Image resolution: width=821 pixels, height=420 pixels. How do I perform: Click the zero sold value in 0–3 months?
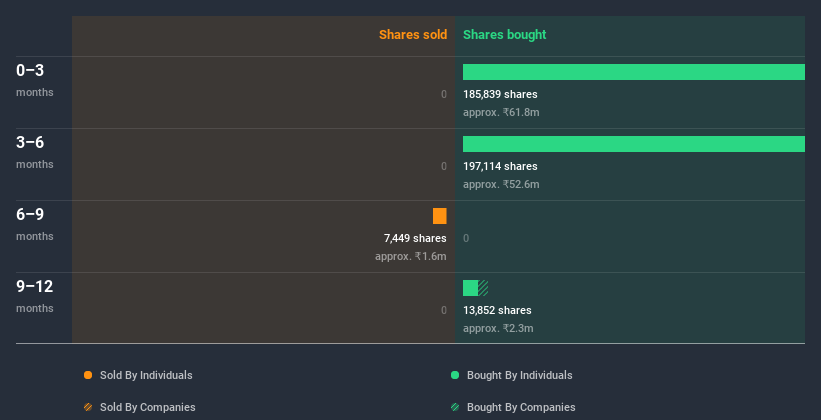coord(444,94)
